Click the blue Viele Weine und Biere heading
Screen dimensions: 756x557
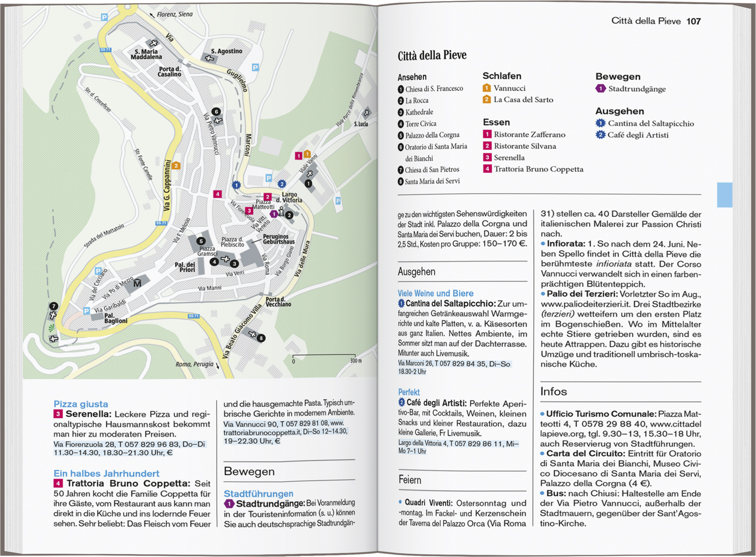(x=435, y=293)
